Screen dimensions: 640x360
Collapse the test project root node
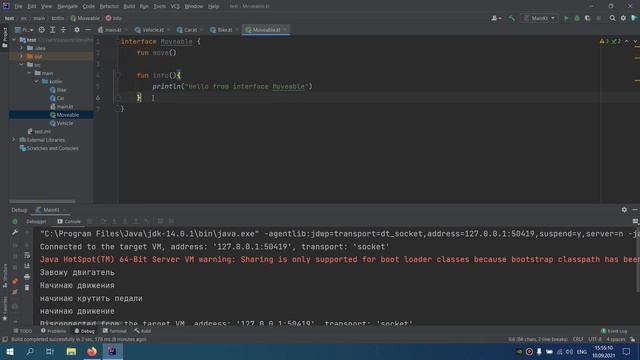click(14, 40)
